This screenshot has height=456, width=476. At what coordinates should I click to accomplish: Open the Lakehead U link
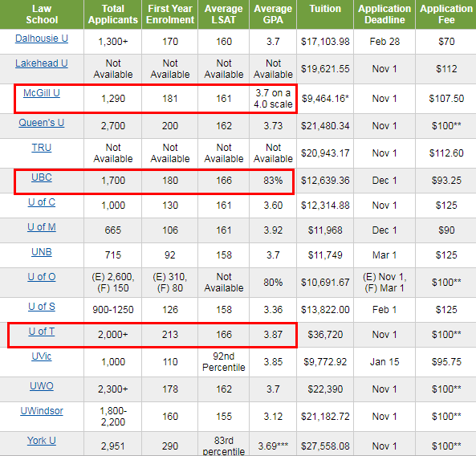42,63
